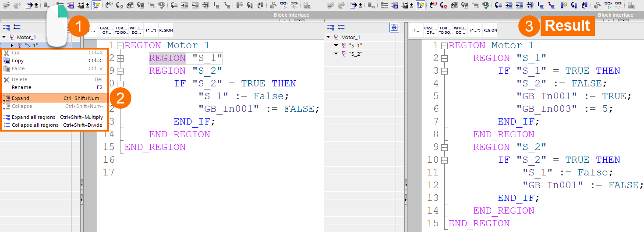Click code "S_2" := FALSE; in Result editor
This screenshot has height=232, width=644.
[x=562, y=83]
